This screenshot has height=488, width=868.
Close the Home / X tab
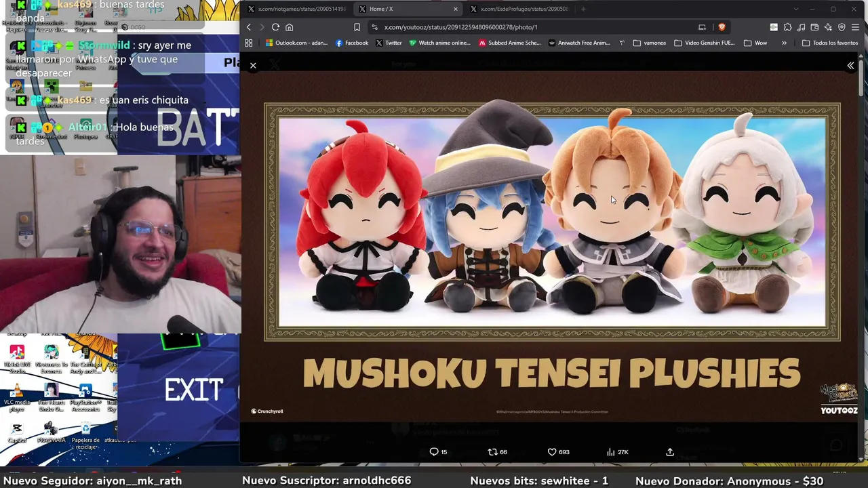coord(455,9)
